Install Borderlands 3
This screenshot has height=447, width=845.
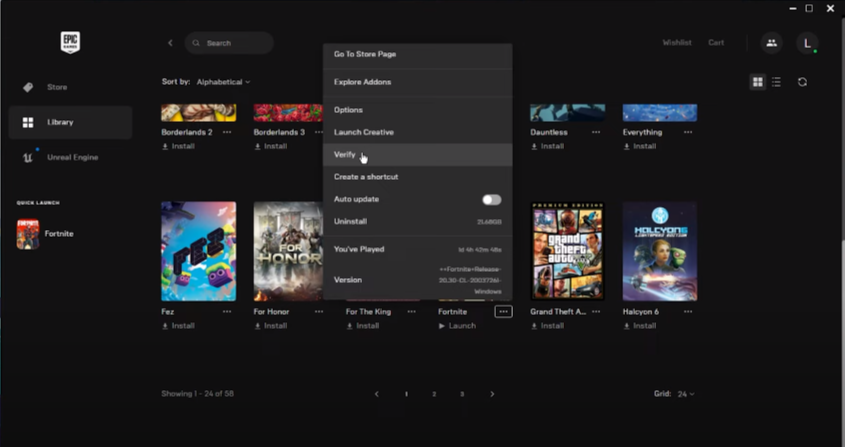tap(271, 146)
